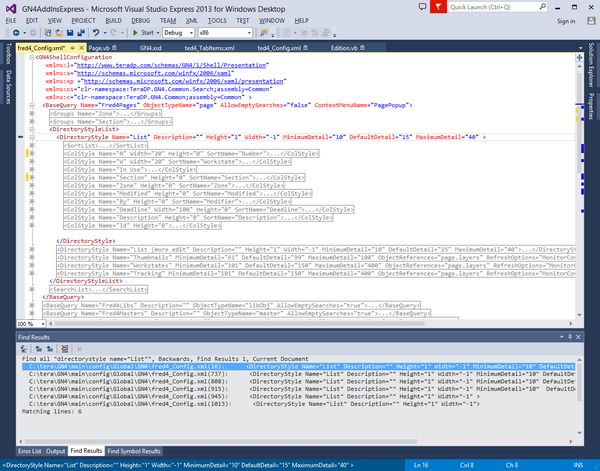Open the Properties side panel
The height and width of the screenshot is (471, 600).
(591, 106)
